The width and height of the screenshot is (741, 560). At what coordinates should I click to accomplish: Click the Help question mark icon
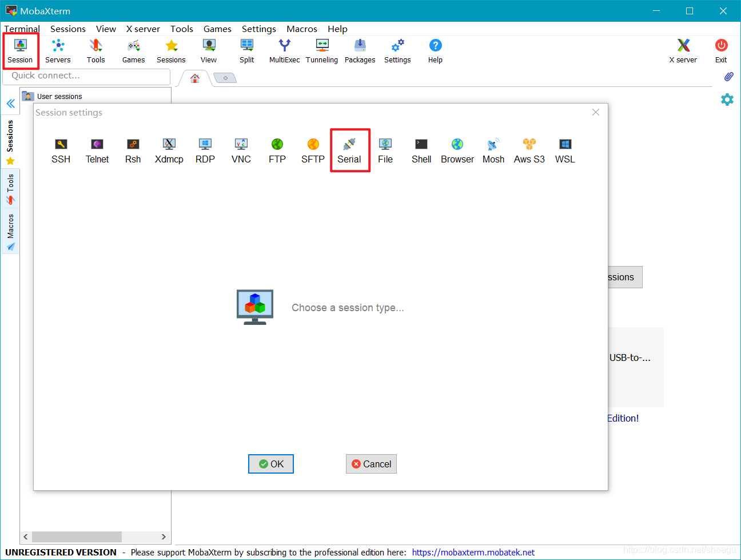click(x=435, y=51)
